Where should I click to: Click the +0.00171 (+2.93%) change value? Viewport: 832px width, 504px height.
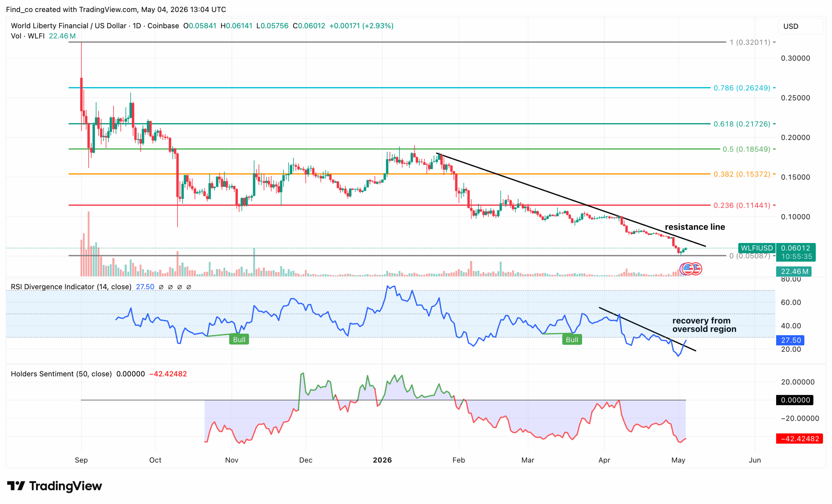coord(361,26)
